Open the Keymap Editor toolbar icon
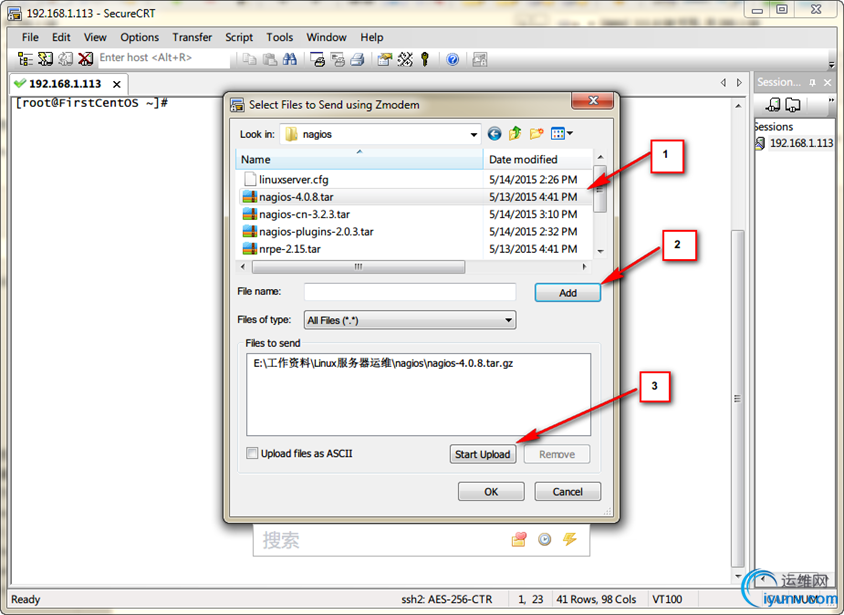844x615 pixels. click(405, 59)
